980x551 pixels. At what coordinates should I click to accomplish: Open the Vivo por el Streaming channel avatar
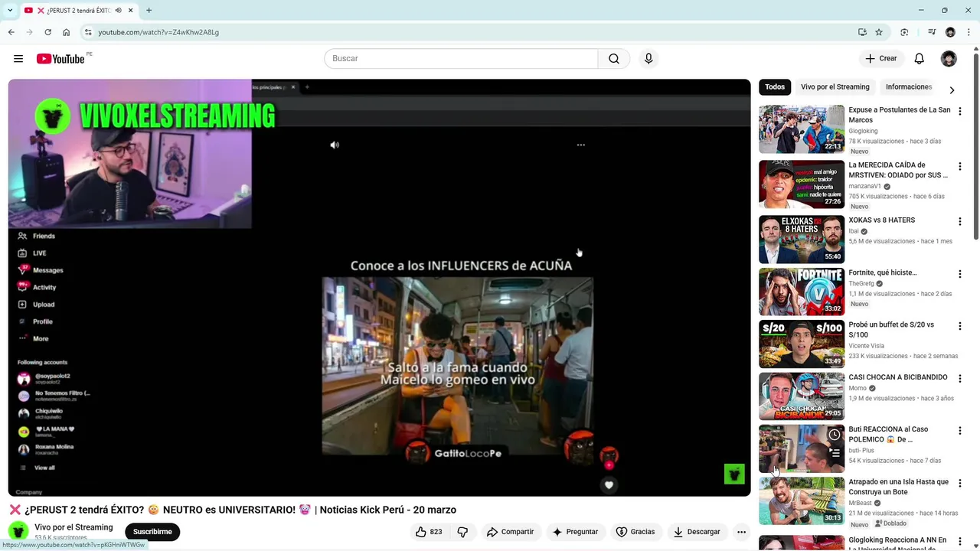click(18, 531)
